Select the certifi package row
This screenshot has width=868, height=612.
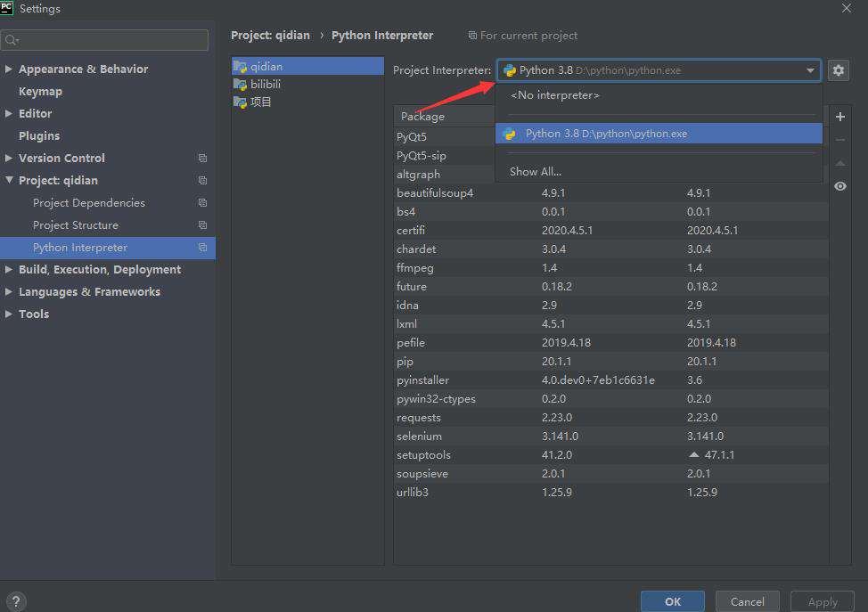point(611,230)
